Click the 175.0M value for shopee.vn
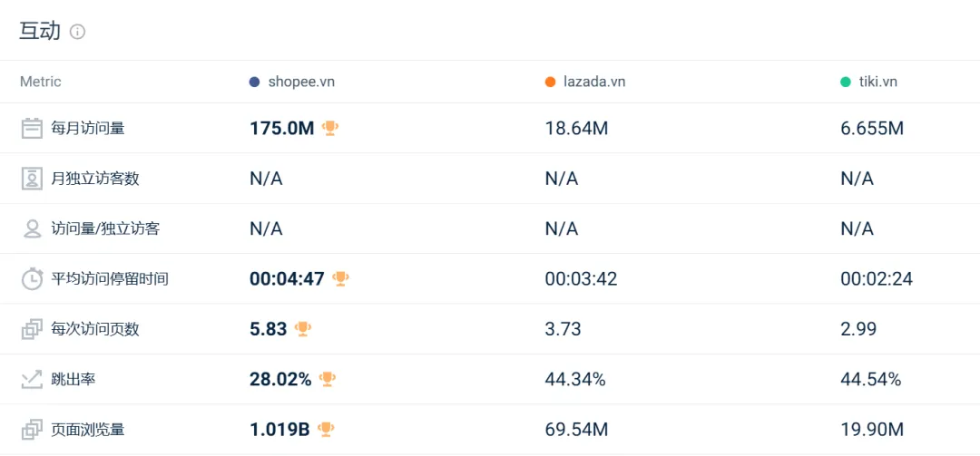Image resolution: width=980 pixels, height=456 pixels. point(282,129)
